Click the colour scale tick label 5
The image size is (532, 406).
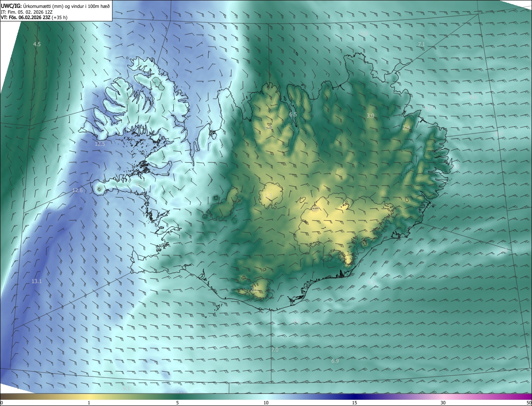[177, 403]
